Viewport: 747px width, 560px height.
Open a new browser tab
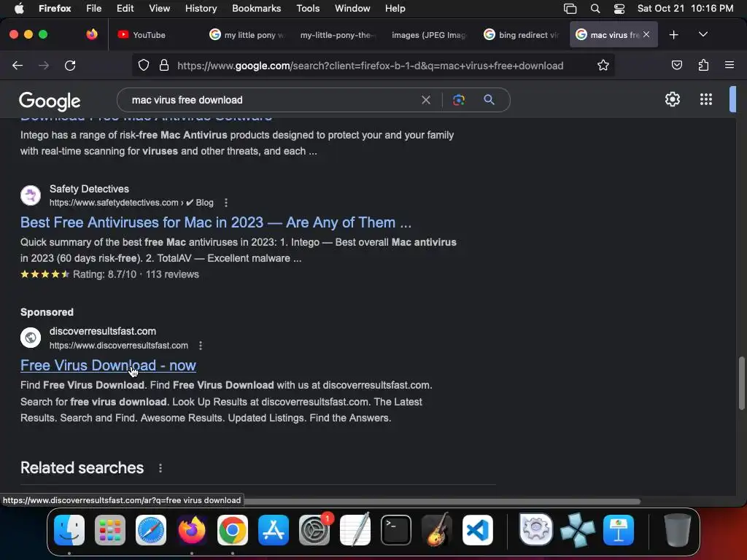673,35
